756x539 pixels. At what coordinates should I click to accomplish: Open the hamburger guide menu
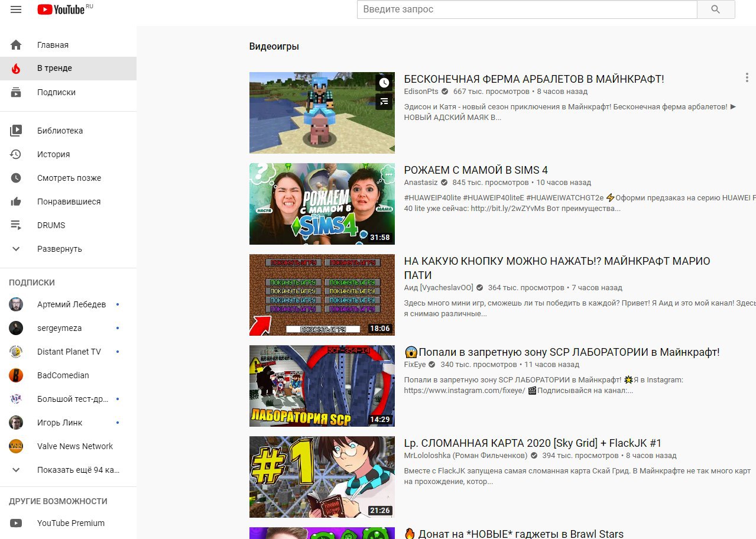point(16,9)
